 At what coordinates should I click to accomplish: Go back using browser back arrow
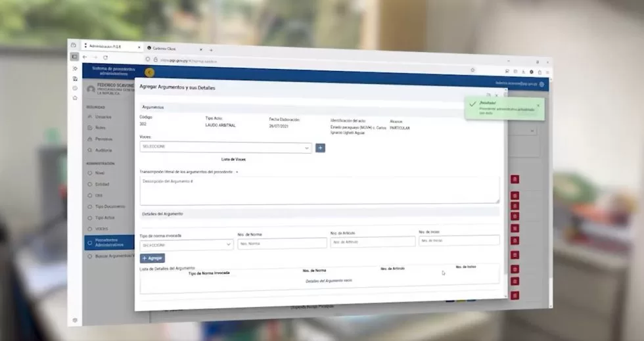tap(85, 57)
